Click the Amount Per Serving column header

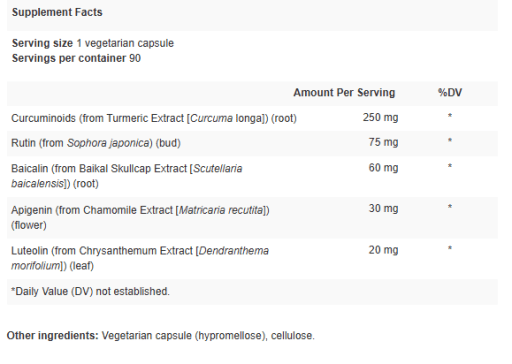click(x=344, y=93)
